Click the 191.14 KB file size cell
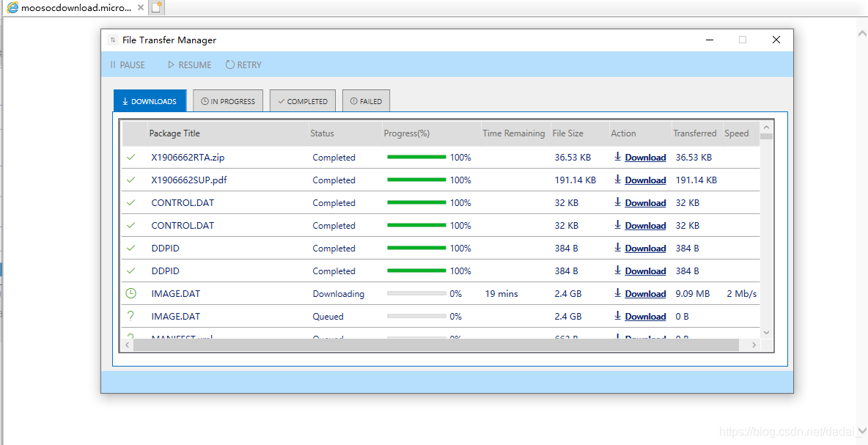Viewport: 868px width, 445px height. tap(575, 180)
